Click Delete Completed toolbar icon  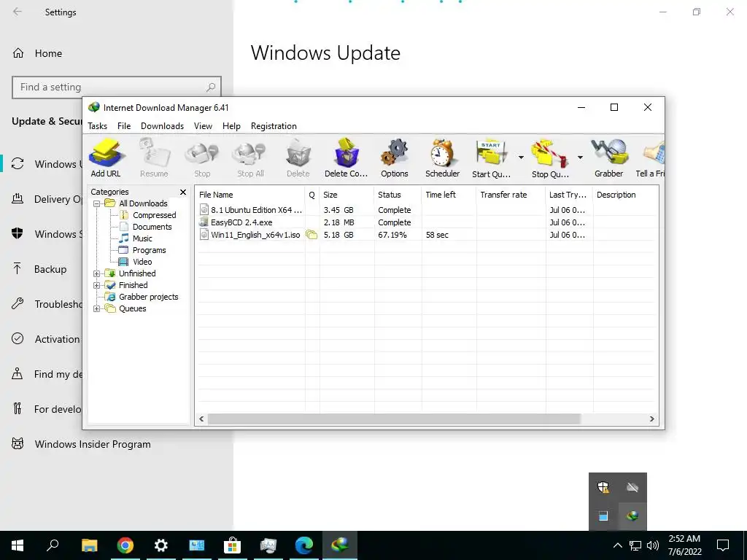pos(347,158)
